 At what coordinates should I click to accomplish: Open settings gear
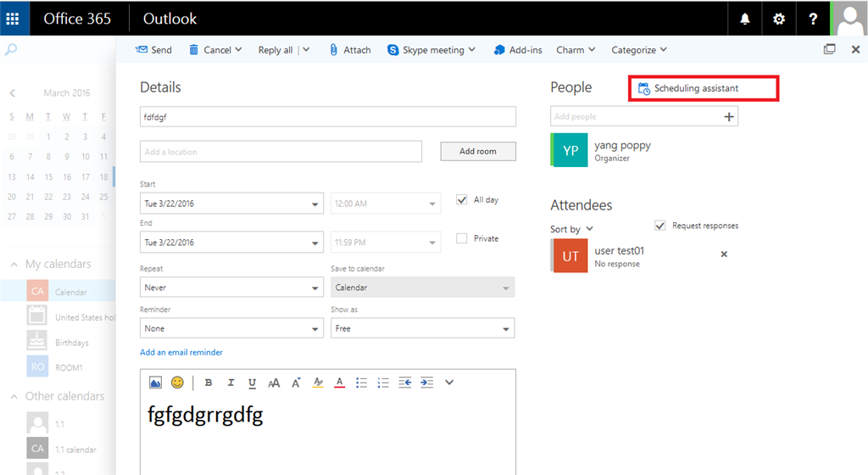[778, 19]
